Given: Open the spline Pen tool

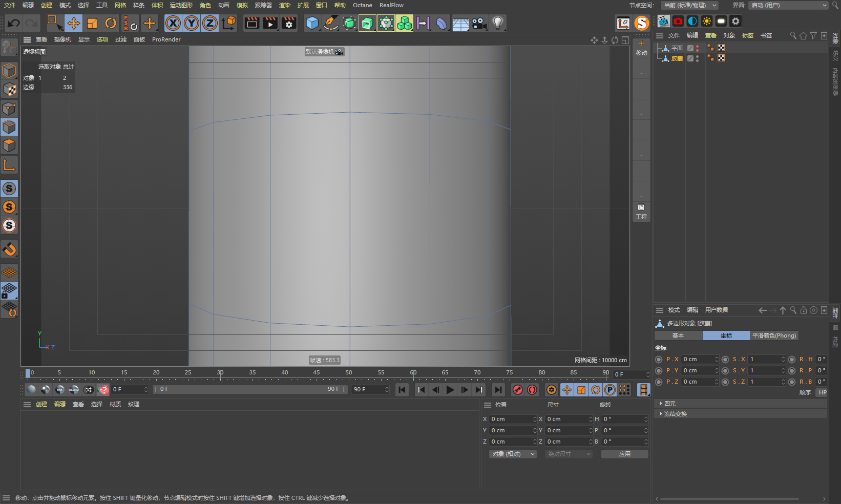Looking at the screenshot, I should (x=331, y=23).
